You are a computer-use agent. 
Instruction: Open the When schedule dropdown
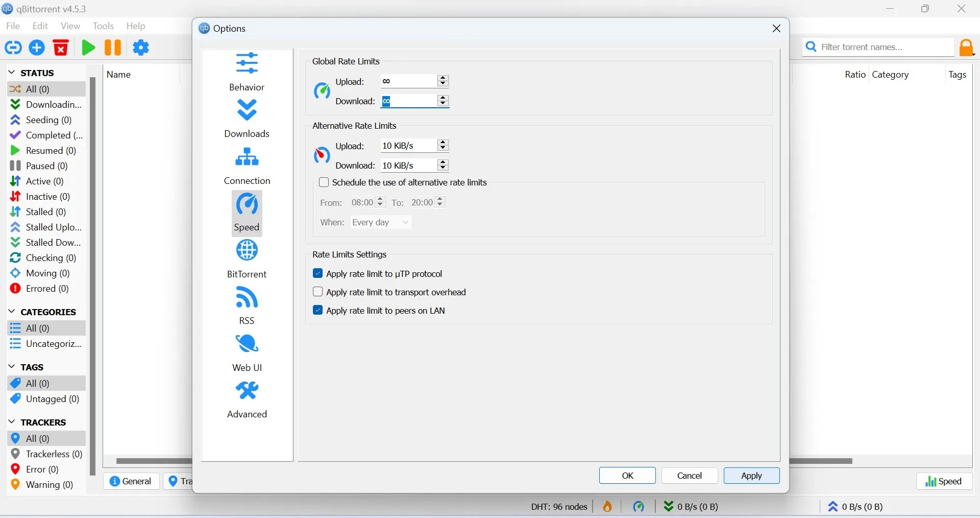tap(381, 223)
